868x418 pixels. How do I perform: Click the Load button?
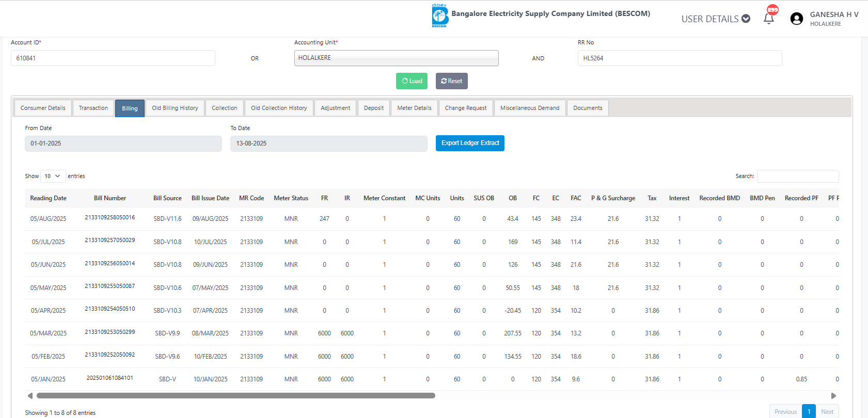tap(412, 81)
